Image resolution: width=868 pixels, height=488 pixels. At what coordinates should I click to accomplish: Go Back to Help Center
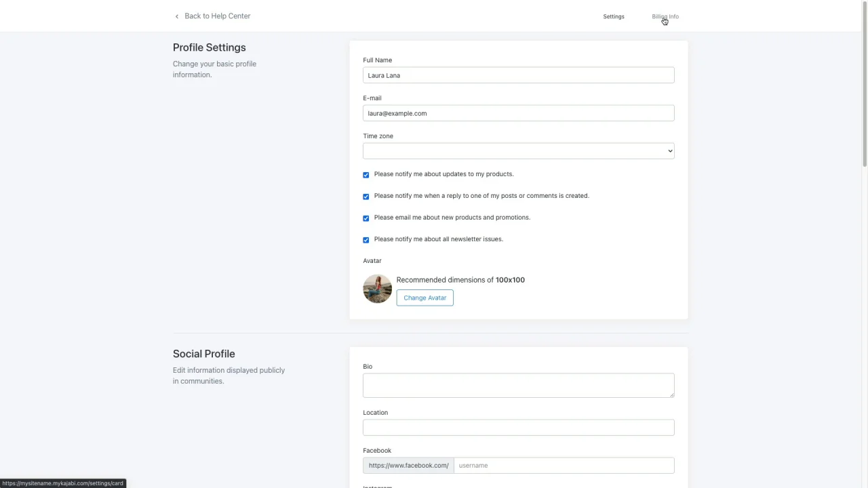pos(217,16)
